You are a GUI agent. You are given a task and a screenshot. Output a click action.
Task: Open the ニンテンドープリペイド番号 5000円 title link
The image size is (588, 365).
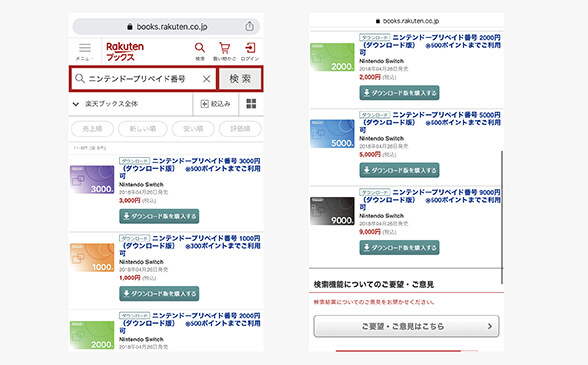[430, 122]
